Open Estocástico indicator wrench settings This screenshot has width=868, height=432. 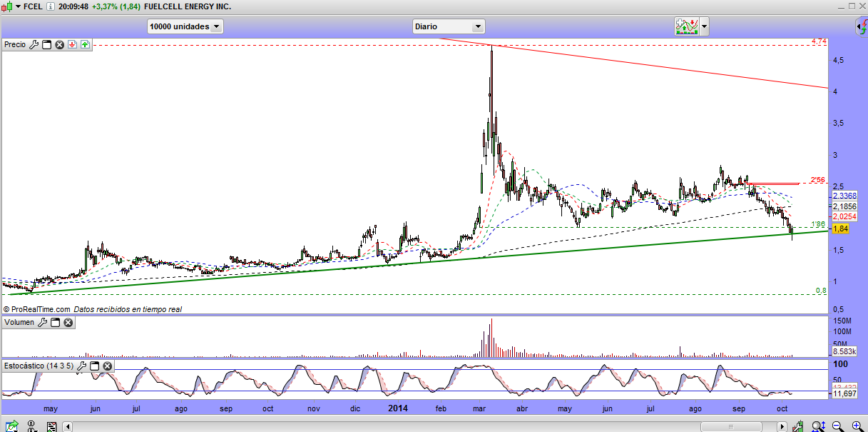pyautogui.click(x=81, y=366)
